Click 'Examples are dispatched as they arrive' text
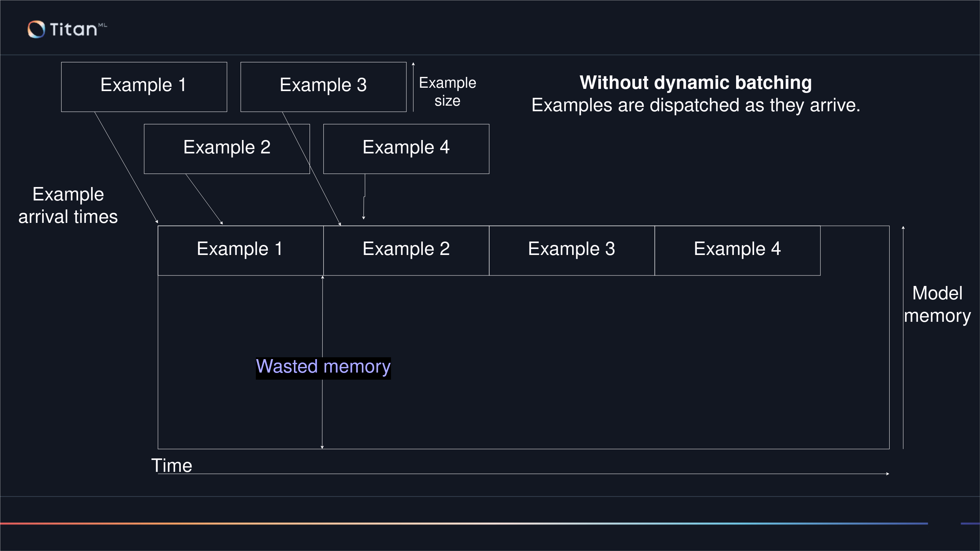 pyautogui.click(x=695, y=105)
